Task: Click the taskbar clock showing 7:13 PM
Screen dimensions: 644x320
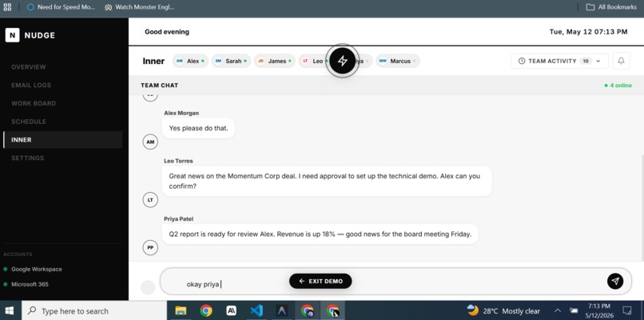Action: (x=598, y=310)
